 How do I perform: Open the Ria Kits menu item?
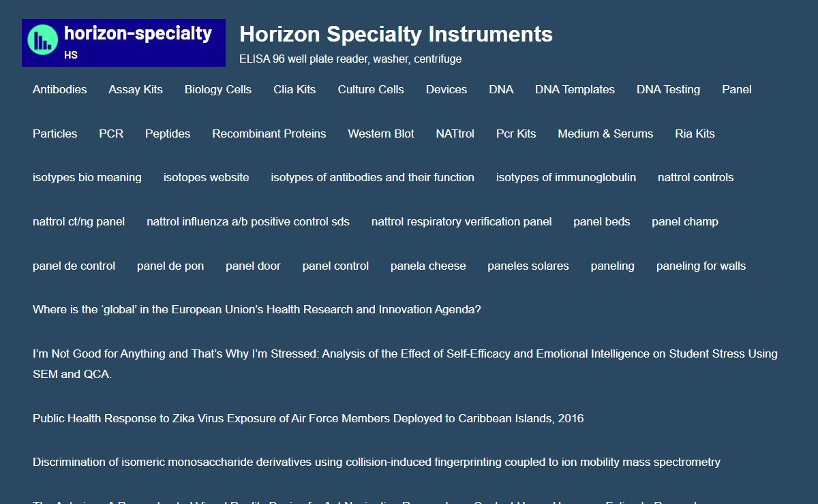695,133
